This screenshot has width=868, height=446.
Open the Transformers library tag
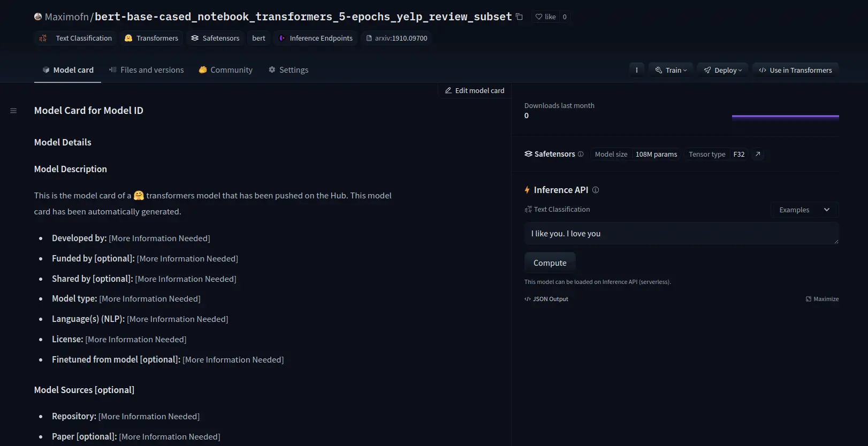[x=151, y=38]
